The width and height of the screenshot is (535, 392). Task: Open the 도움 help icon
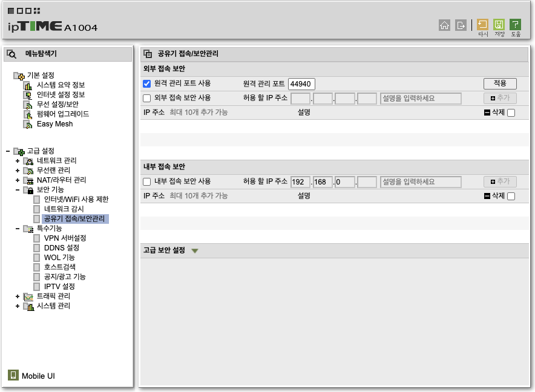[515, 25]
